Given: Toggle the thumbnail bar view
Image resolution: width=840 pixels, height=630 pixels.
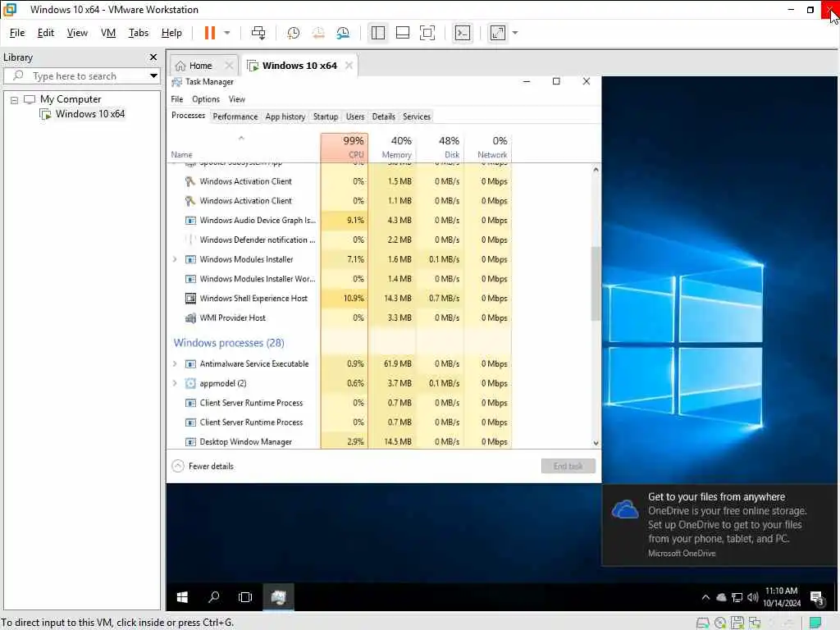Looking at the screenshot, I should click(x=402, y=33).
